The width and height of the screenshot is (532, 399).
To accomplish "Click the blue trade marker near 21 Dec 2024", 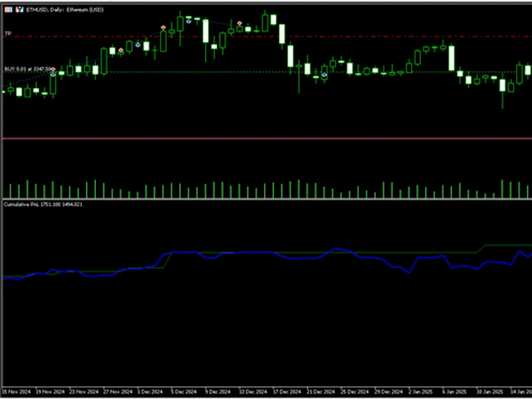I will (325, 74).
